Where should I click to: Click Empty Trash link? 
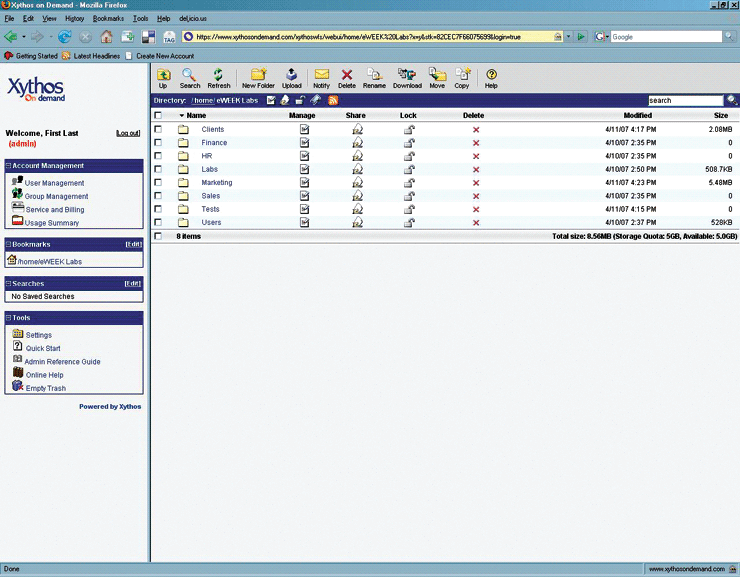pos(46,388)
